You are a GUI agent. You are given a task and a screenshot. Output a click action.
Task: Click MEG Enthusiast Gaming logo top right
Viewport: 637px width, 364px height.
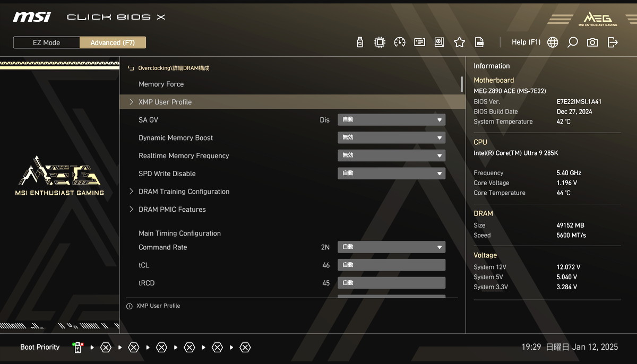click(598, 18)
